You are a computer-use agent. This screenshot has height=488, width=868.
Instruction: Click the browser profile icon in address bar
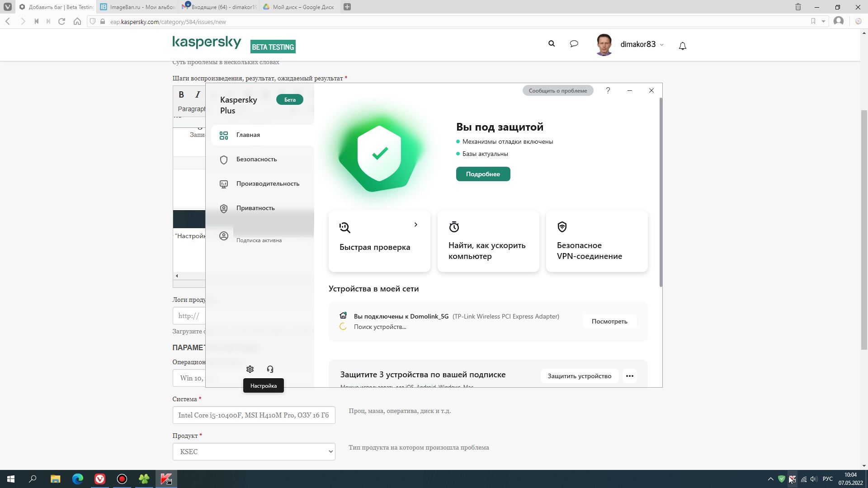click(x=839, y=21)
